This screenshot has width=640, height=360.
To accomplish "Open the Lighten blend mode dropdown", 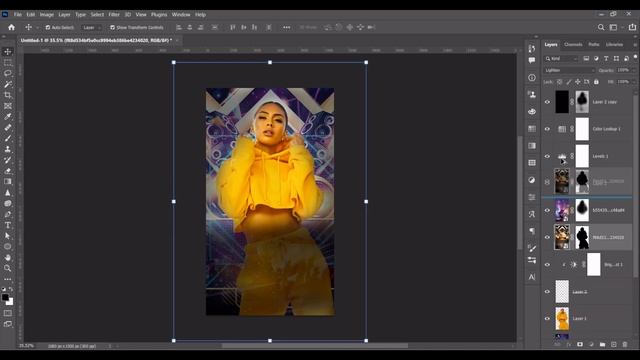I will (x=569, y=70).
